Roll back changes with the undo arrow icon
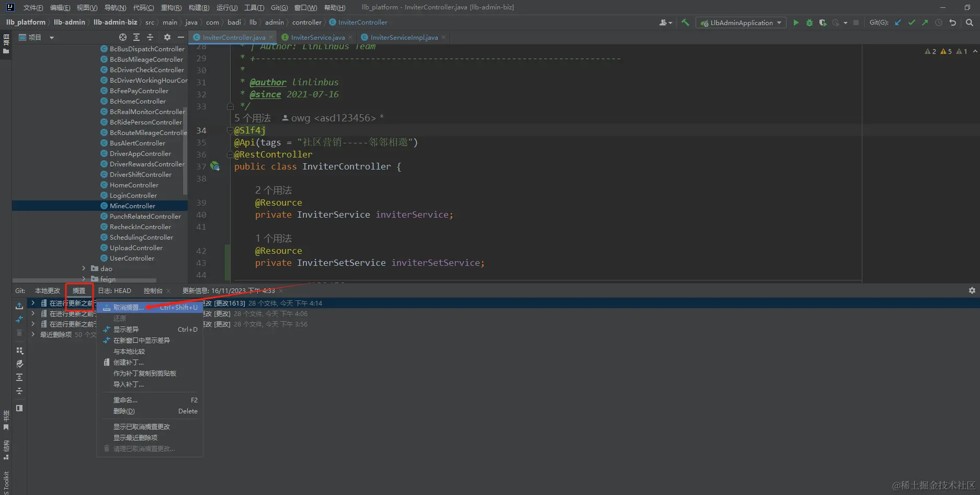Image resolution: width=980 pixels, height=495 pixels. coord(952,22)
